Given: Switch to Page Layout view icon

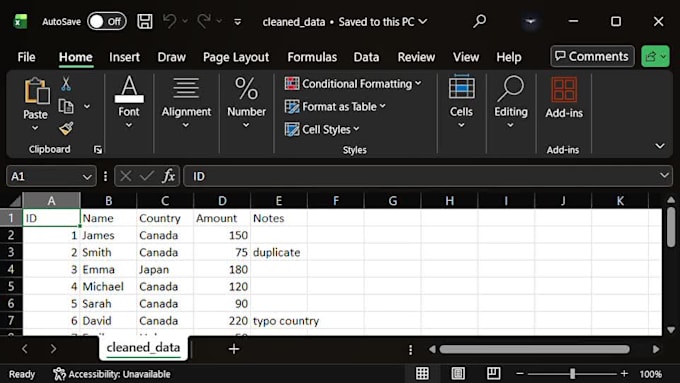Looking at the screenshot, I should 458,373.
